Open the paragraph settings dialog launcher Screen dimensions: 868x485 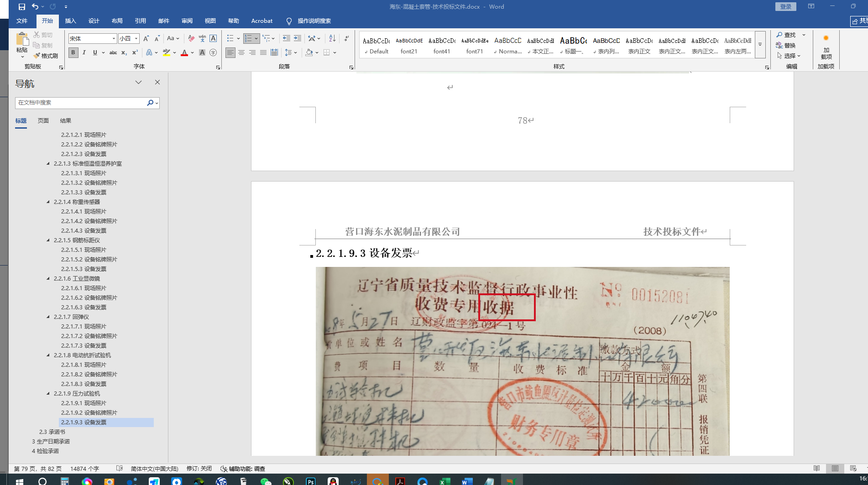point(351,67)
